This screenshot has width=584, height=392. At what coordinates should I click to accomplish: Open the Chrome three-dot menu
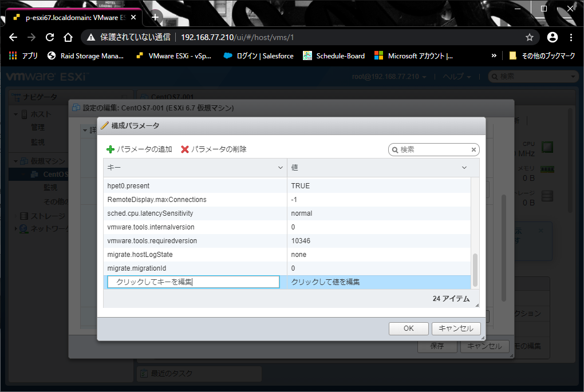pos(571,37)
